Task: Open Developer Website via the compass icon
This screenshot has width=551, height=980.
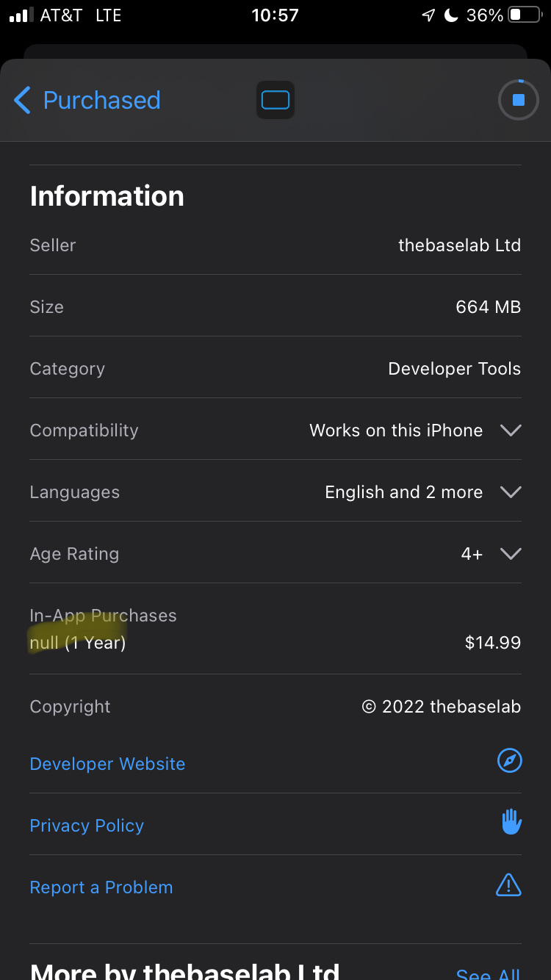Action: coord(510,760)
